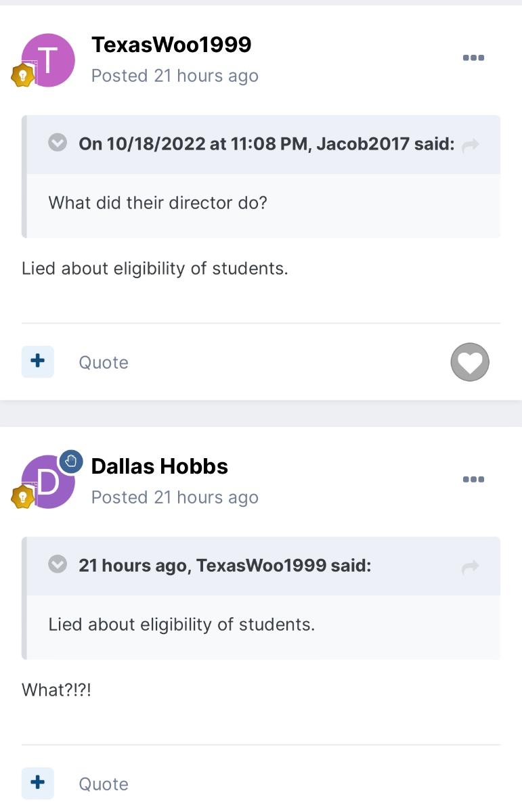522x812 pixels.
Task: Open the options menu on TexasWoo1999's post
Action: [473, 58]
